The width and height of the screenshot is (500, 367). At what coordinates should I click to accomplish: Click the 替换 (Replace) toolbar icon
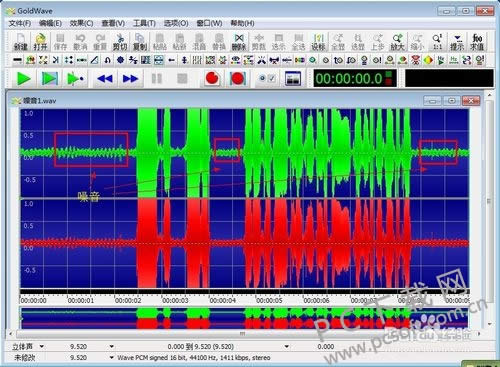click(x=219, y=42)
